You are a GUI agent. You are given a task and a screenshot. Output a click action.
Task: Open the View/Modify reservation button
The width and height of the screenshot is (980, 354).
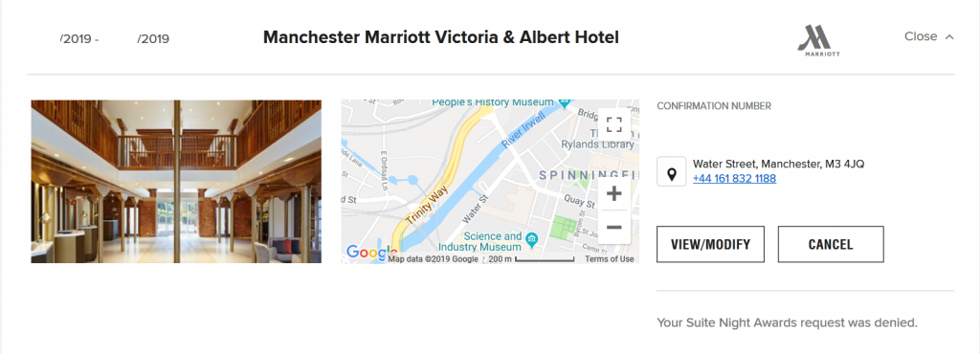click(711, 244)
